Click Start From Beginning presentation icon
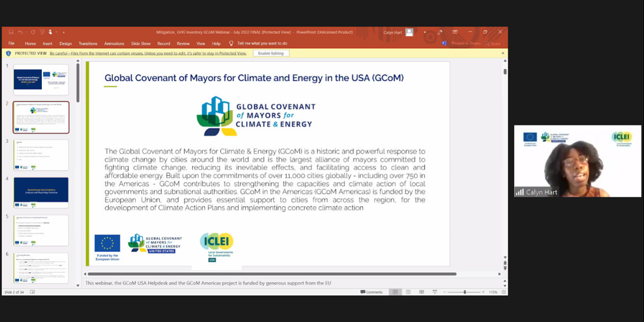This screenshot has width=644, height=322. coord(43,32)
